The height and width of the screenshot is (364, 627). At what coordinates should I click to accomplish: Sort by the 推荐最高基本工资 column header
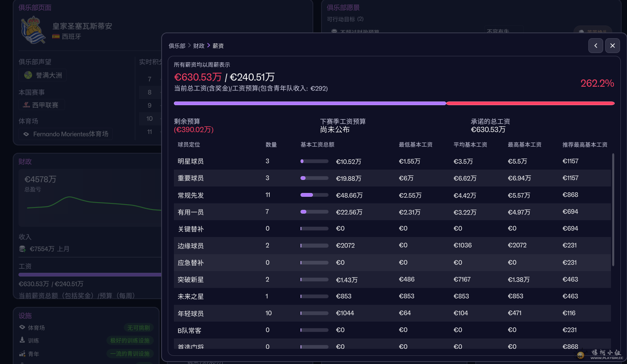coord(584,145)
